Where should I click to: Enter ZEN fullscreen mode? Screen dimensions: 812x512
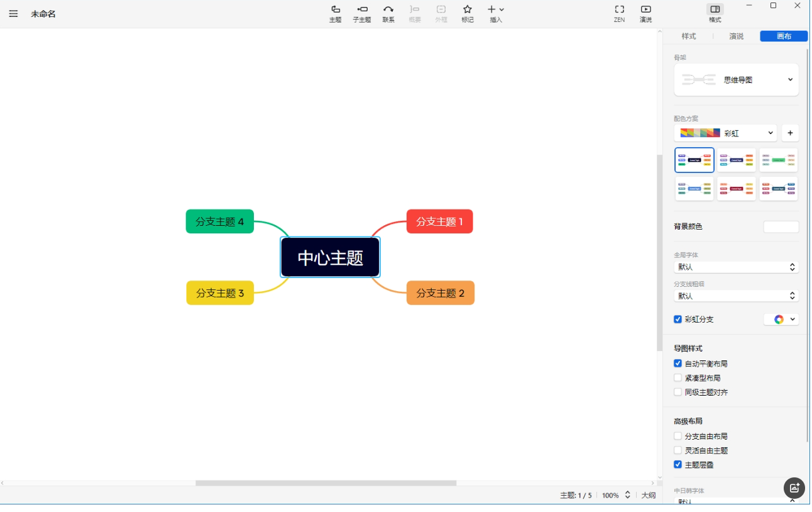pyautogui.click(x=620, y=14)
